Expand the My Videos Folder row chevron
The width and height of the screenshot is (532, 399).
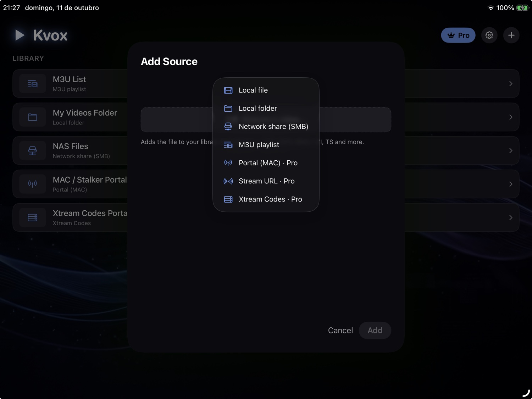(x=511, y=117)
